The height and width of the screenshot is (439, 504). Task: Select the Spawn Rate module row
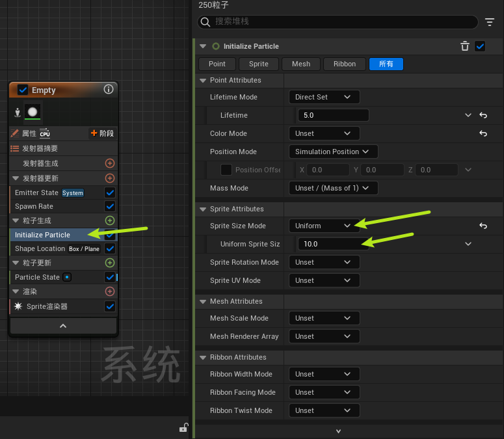[63, 206]
